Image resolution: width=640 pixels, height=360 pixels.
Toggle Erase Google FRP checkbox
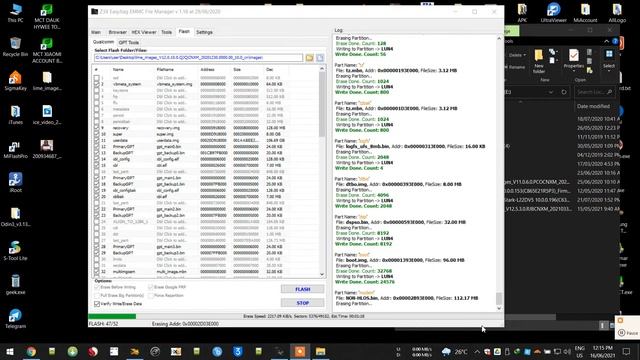[x=151, y=287]
